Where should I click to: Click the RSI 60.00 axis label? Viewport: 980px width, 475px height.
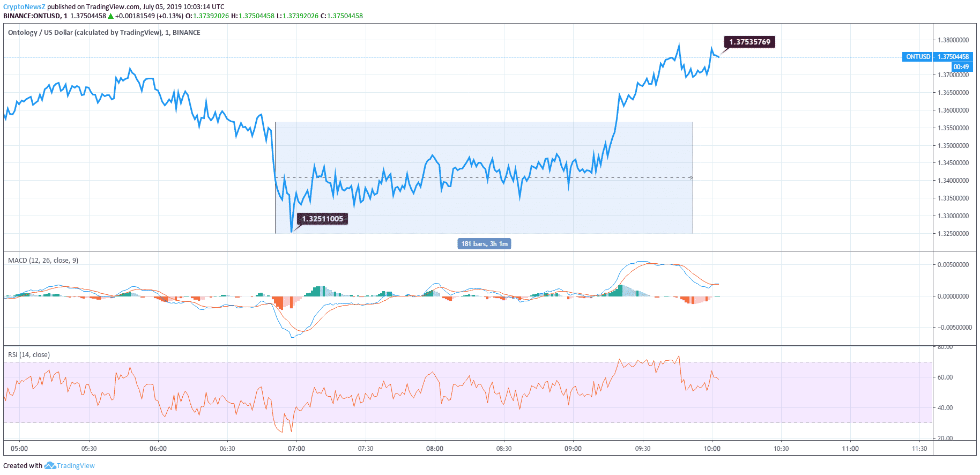945,377
